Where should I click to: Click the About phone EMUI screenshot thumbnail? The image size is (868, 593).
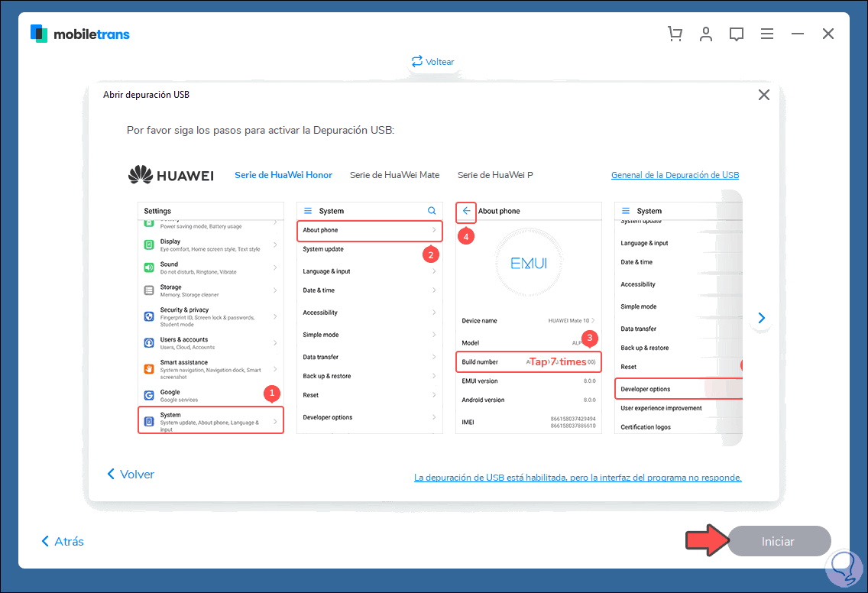[x=529, y=318]
